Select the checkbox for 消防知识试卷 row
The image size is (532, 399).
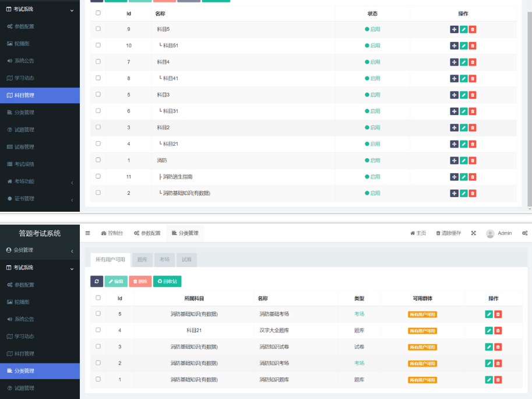pyautogui.click(x=98, y=346)
